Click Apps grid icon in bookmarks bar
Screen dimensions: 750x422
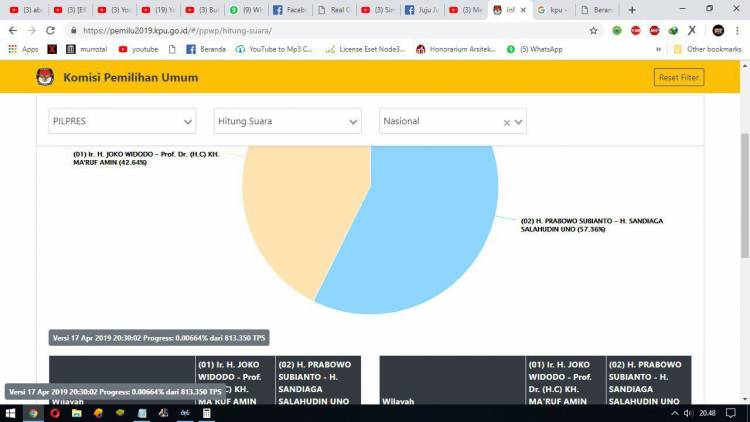[13, 49]
